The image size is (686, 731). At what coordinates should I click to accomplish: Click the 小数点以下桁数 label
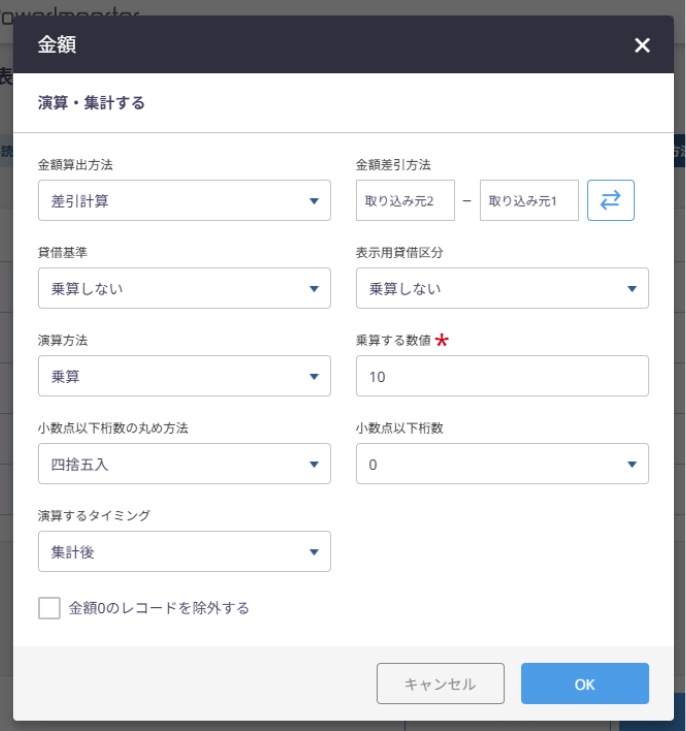399,428
